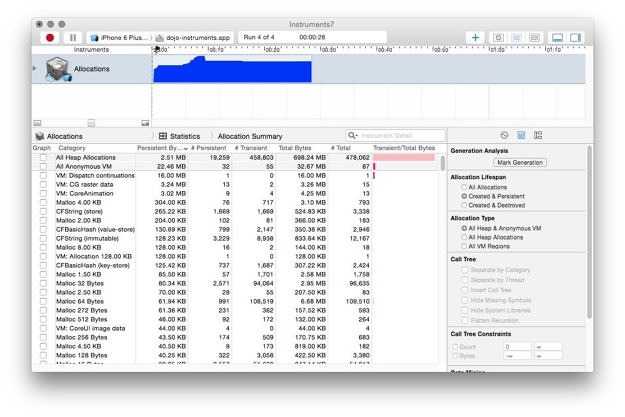
Task: Sort by the Persistent Bytes column header
Action: click(x=161, y=147)
